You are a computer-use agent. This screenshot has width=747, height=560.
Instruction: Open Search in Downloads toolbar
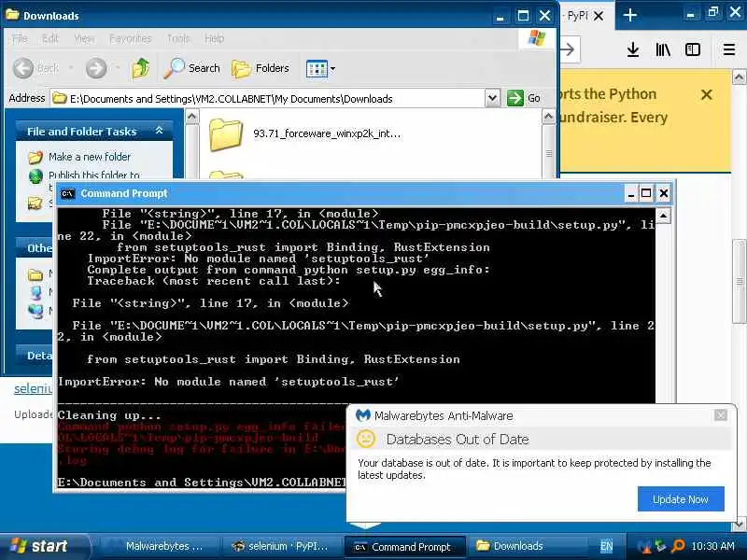tap(192, 68)
